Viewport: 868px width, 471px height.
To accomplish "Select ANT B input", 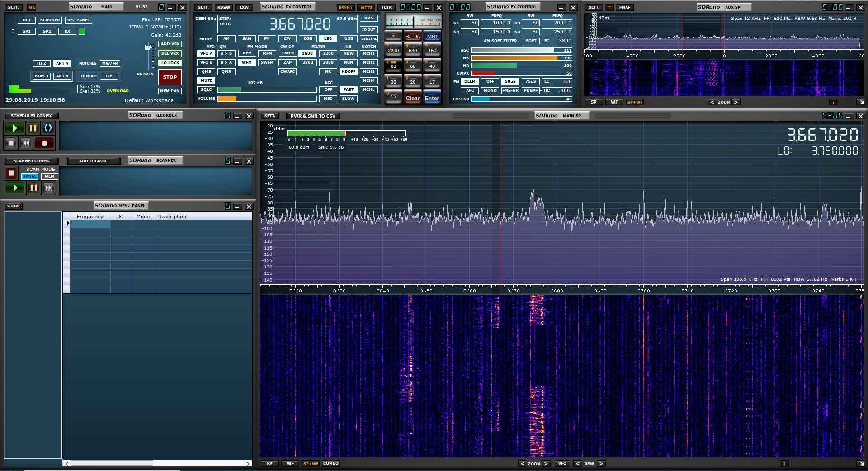I will point(62,76).
